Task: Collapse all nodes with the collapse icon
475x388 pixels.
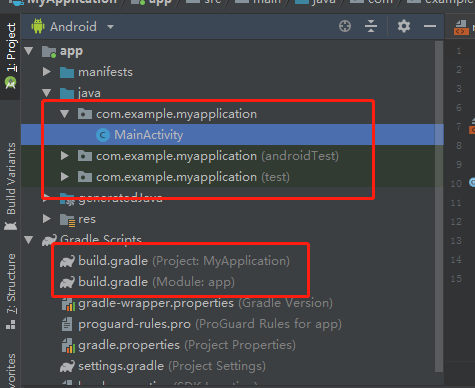Action: click(371, 26)
